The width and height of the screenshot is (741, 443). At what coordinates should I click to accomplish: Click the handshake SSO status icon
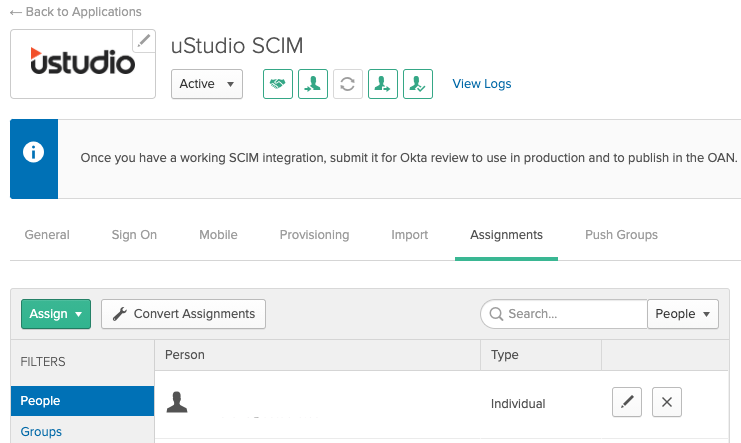[278, 84]
